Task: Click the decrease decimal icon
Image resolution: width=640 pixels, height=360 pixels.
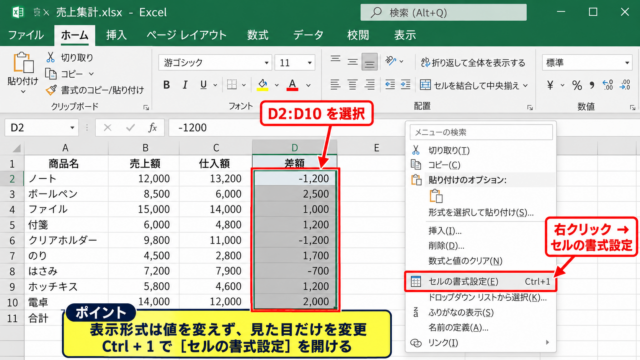Action: [x=625, y=85]
